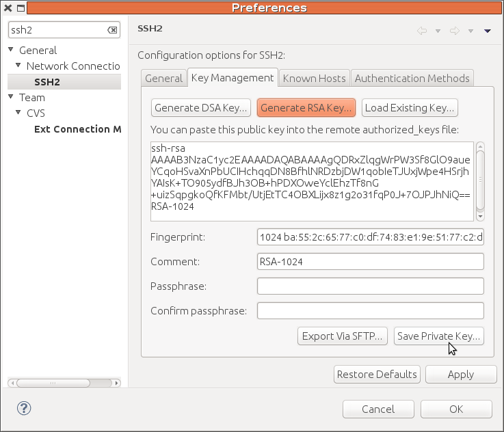Click the public key vertical scrollbar thumb

(480, 180)
